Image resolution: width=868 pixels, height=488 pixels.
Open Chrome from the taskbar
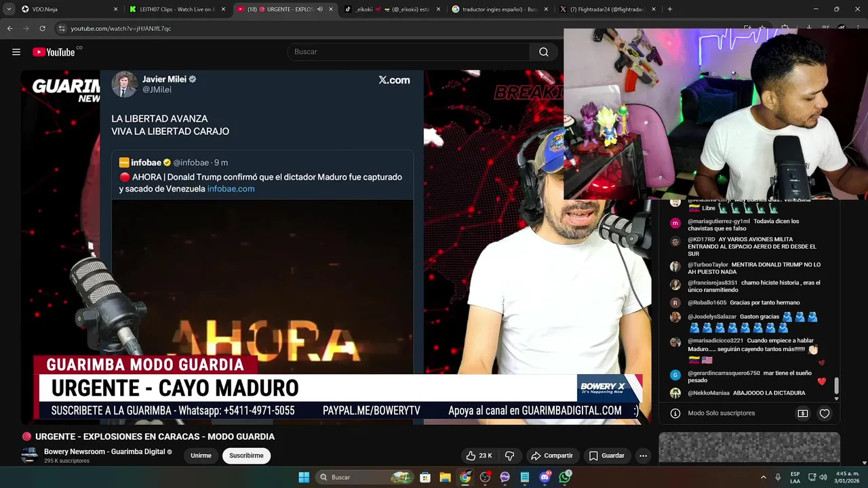[x=465, y=477]
